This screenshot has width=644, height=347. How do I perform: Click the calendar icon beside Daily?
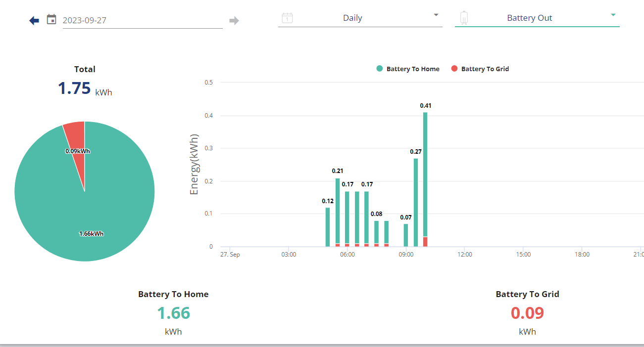click(288, 18)
